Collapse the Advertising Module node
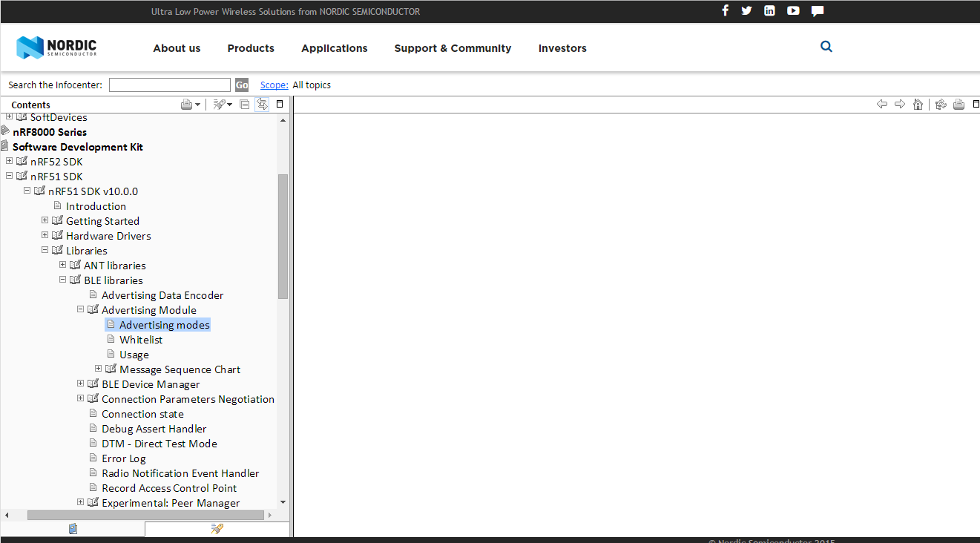980x543 pixels. pos(80,309)
